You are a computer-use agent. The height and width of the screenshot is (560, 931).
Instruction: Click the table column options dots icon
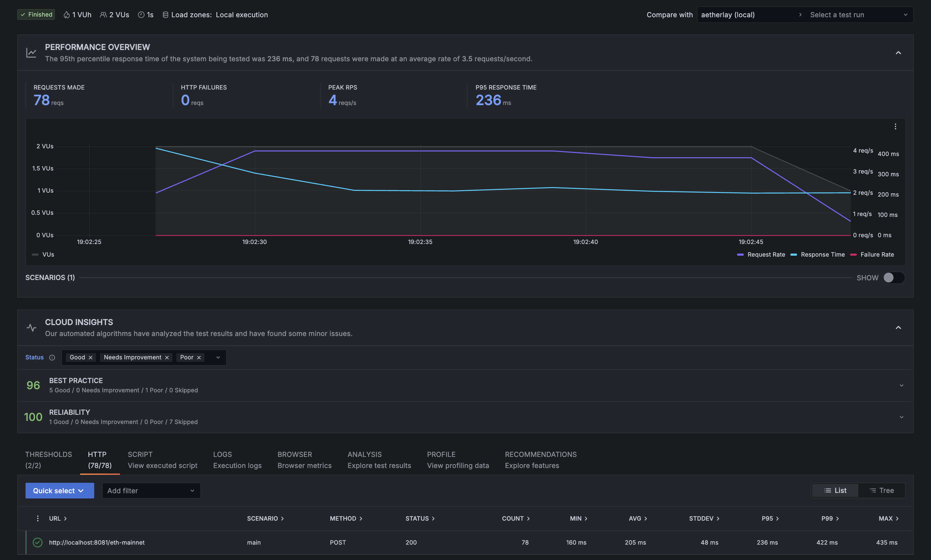(37, 518)
